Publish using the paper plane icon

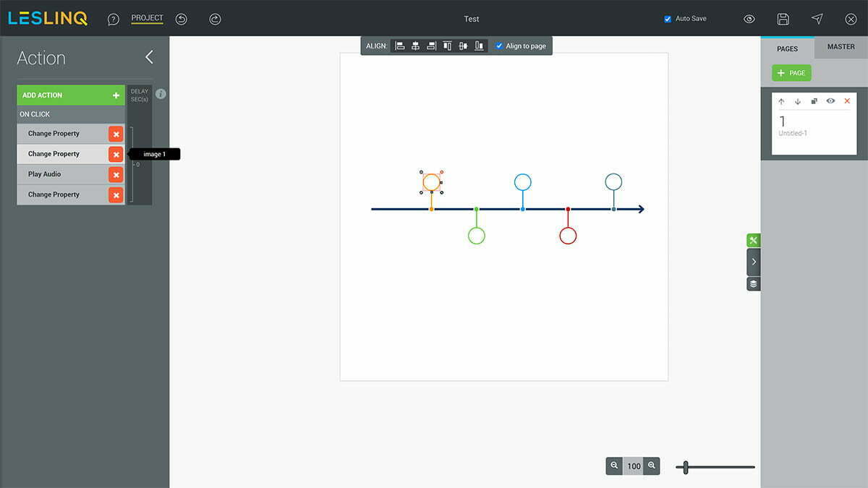point(817,20)
